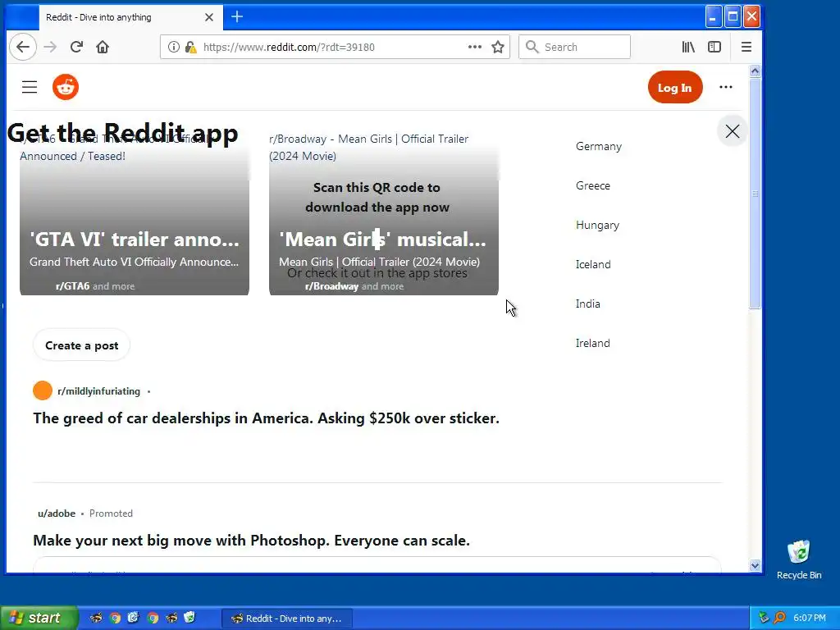
Task: Select the Recycle Bin desktop icon
Action: 799,559
